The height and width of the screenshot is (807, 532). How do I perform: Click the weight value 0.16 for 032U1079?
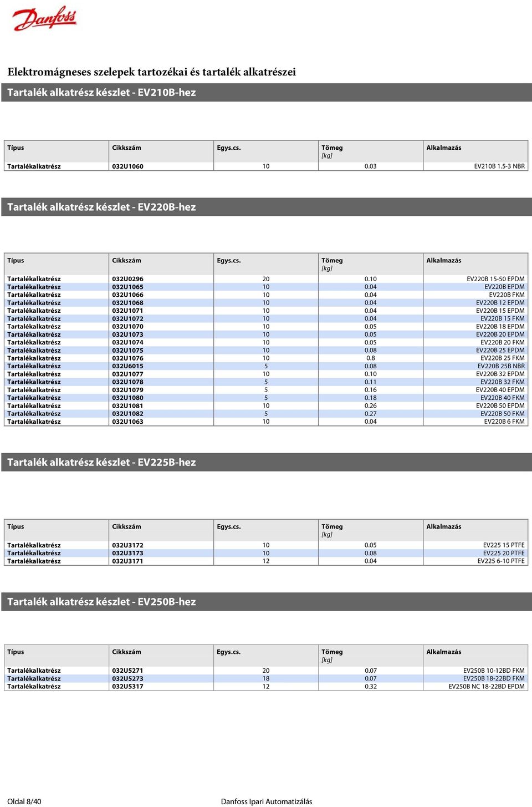(371, 390)
